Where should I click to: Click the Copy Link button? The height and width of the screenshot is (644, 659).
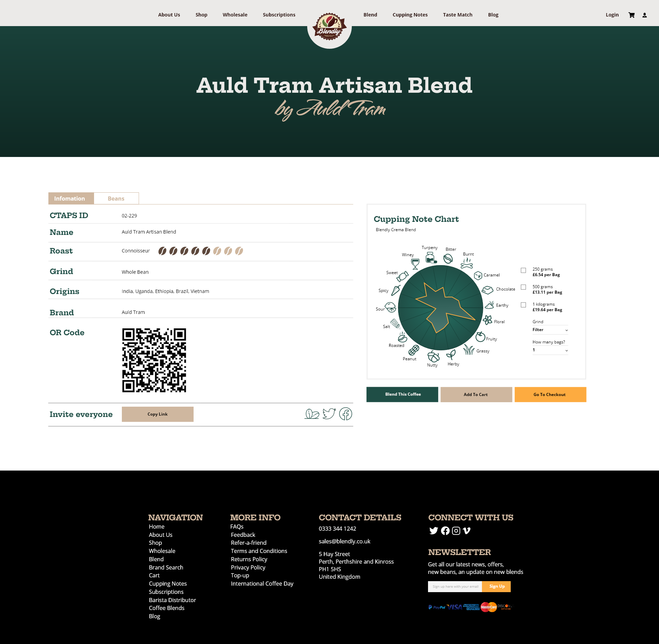coord(158,414)
